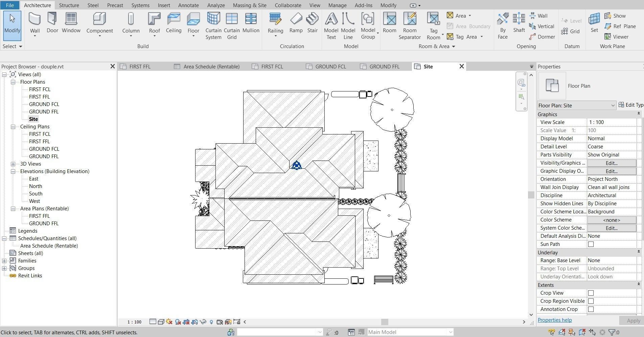Select the Model Line tool
644x337 pixels.
click(x=348, y=26)
